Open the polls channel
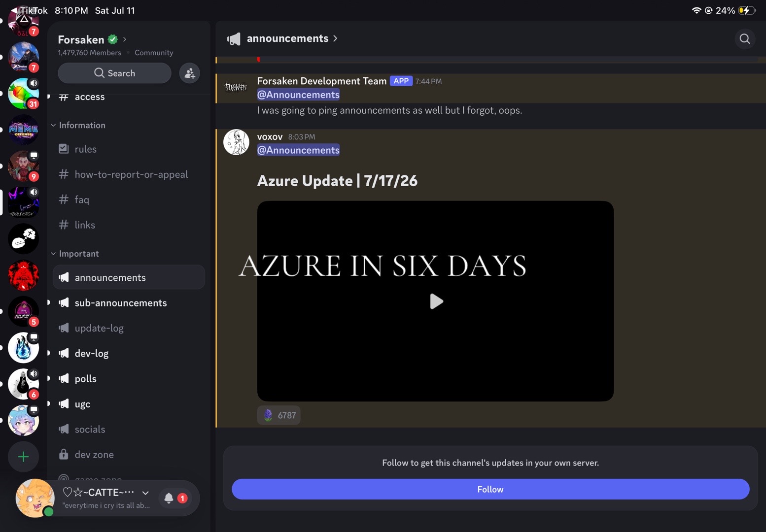766x532 pixels. pos(129,379)
